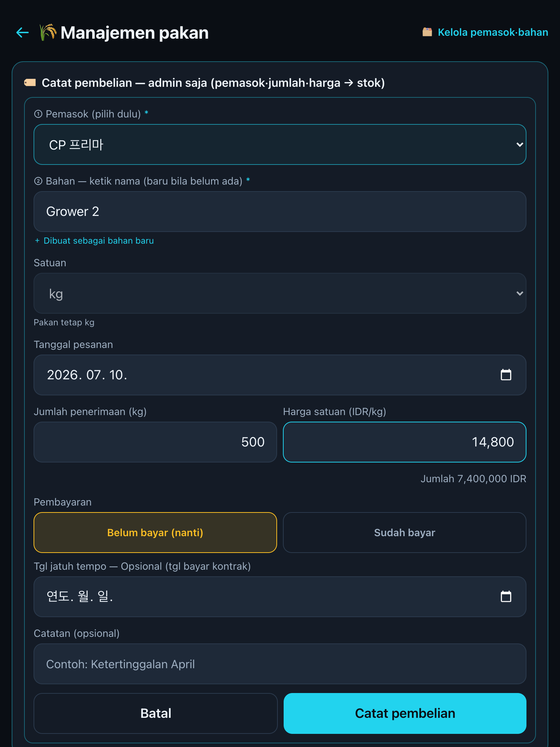
Task: Expand the Satuan kg unit dropdown
Action: (x=280, y=293)
